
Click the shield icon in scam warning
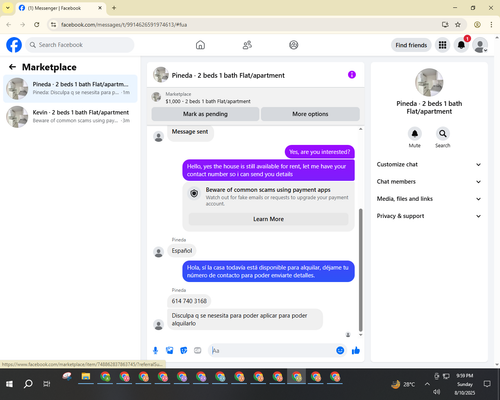(x=194, y=193)
